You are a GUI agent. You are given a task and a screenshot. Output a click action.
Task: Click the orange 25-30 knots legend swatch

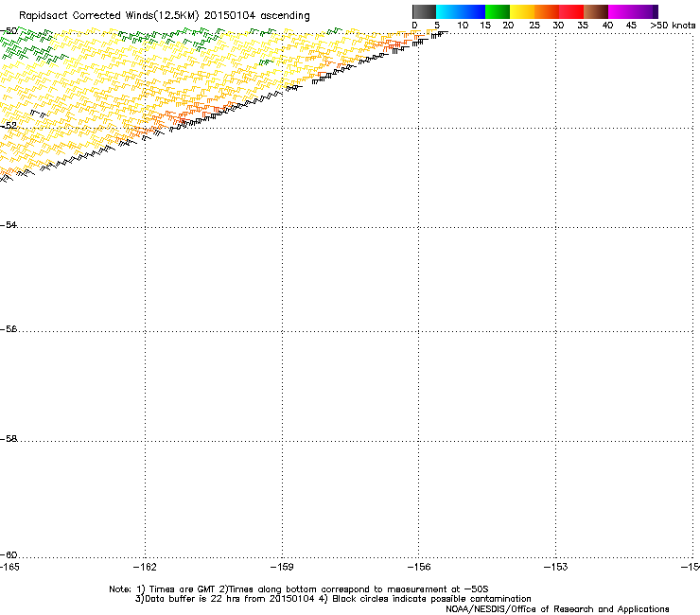pyautogui.click(x=547, y=11)
